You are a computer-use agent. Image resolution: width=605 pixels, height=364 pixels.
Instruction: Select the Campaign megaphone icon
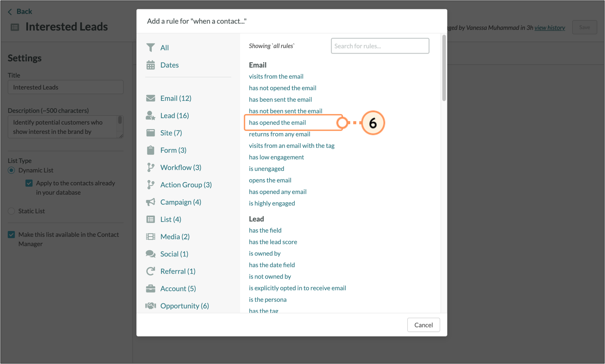tap(150, 202)
